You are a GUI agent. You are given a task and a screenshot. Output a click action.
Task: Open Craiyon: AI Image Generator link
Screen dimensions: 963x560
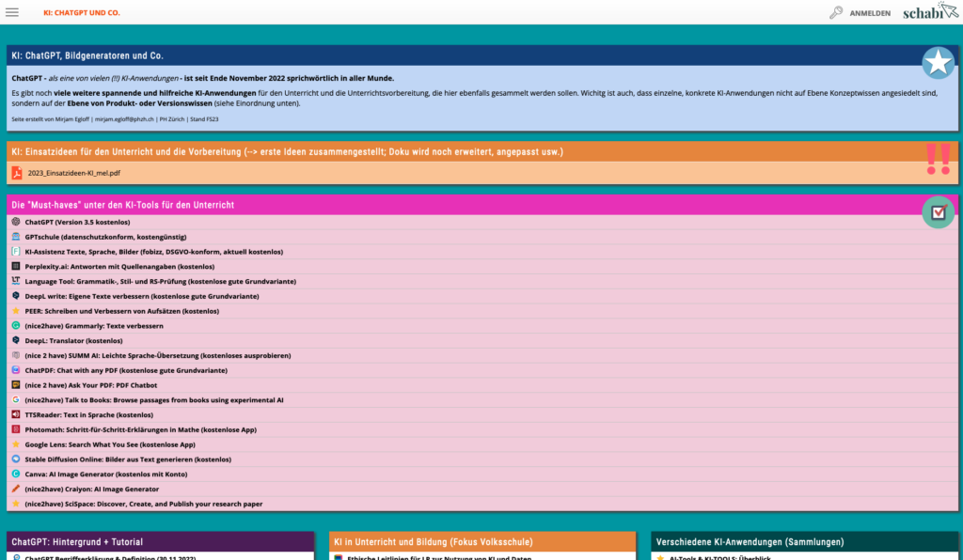pyautogui.click(x=92, y=489)
